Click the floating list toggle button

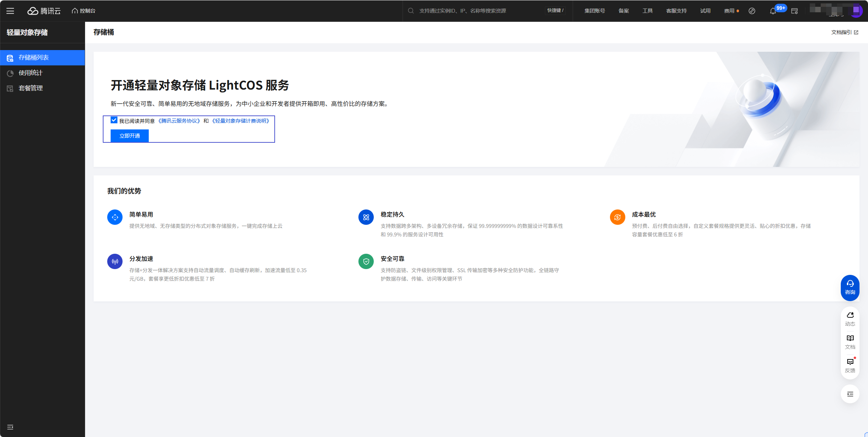[850, 394]
